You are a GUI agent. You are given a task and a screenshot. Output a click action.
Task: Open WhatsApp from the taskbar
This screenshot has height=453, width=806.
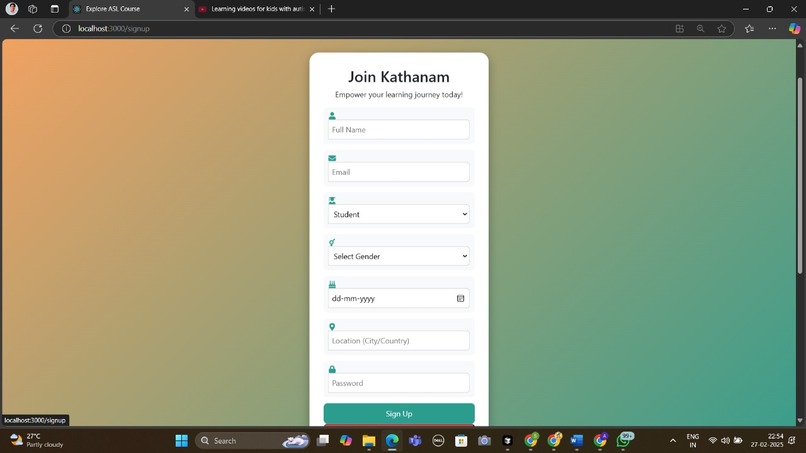624,440
